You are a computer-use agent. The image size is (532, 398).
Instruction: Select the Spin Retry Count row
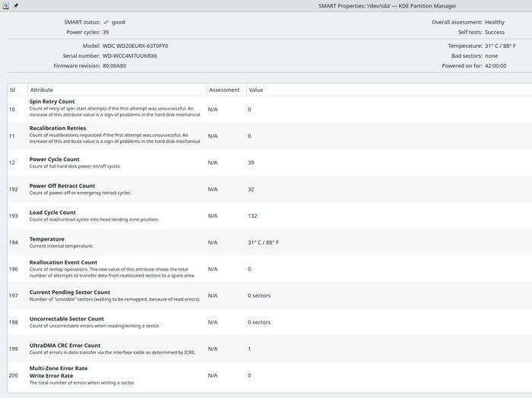270,109
